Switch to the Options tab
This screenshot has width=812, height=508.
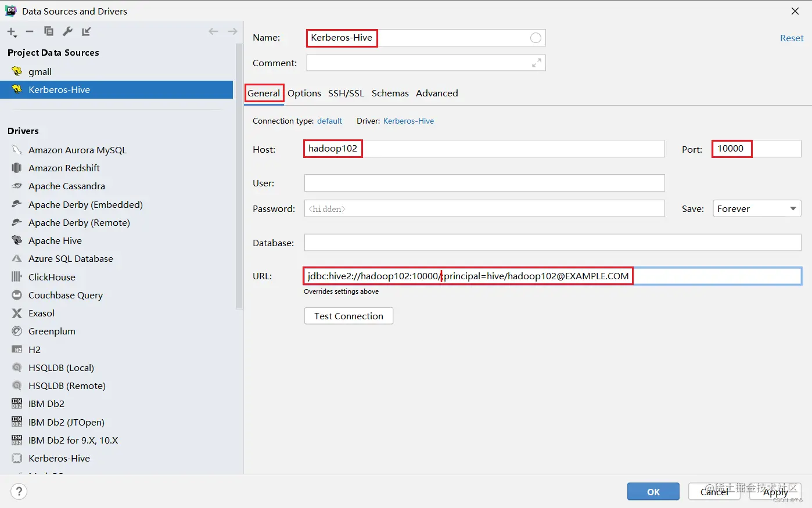click(x=304, y=93)
